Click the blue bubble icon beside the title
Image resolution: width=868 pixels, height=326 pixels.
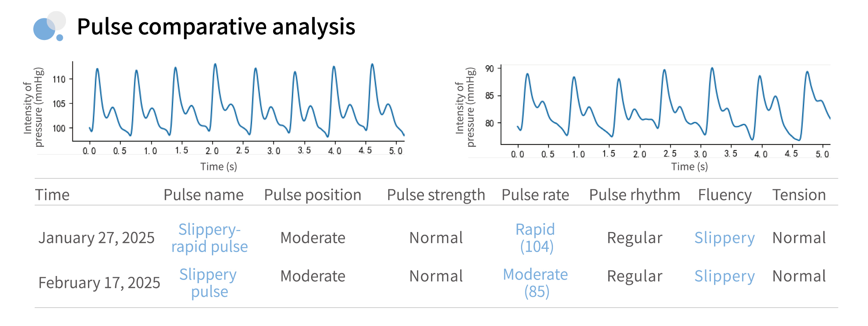point(49,26)
